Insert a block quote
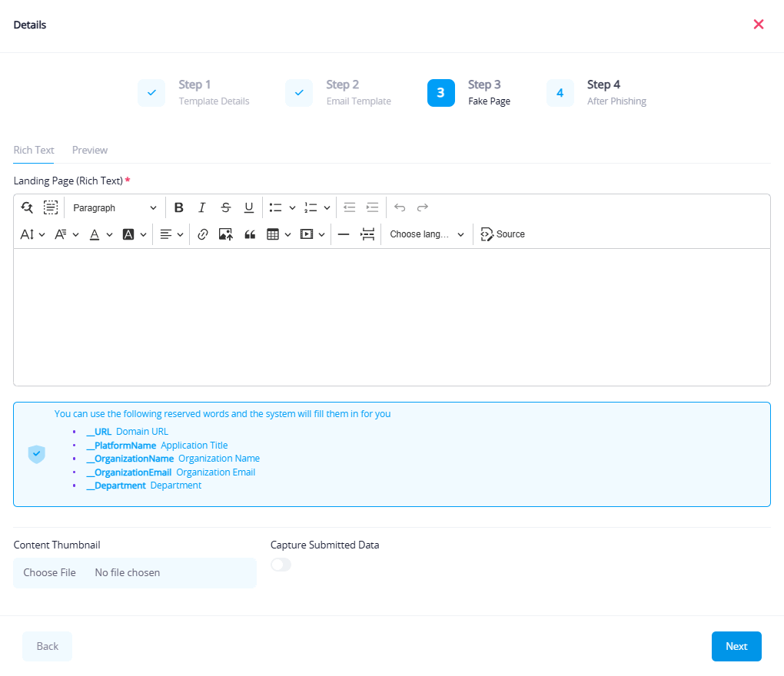Screen dimensions: 784x676 click(249, 234)
